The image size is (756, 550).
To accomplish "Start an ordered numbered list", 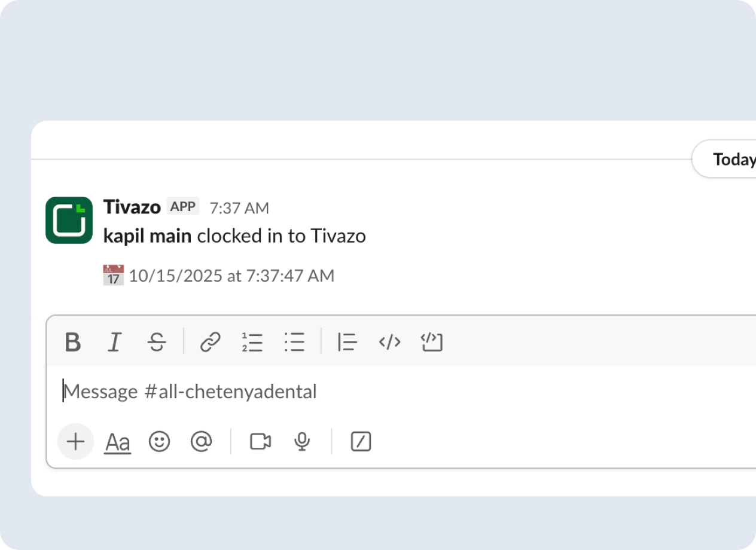I will pos(252,343).
